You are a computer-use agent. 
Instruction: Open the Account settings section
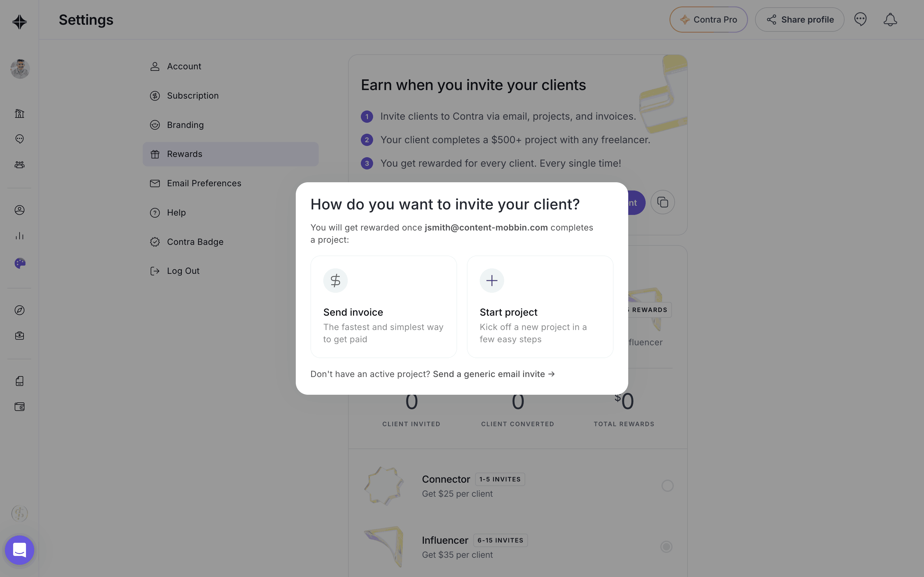point(184,67)
